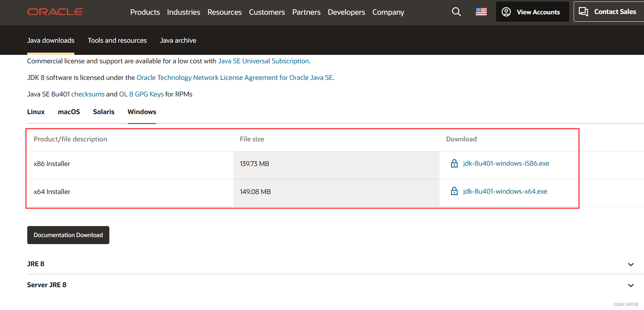The image size is (644, 310).
Task: Open the checksums link
Action: tap(88, 94)
